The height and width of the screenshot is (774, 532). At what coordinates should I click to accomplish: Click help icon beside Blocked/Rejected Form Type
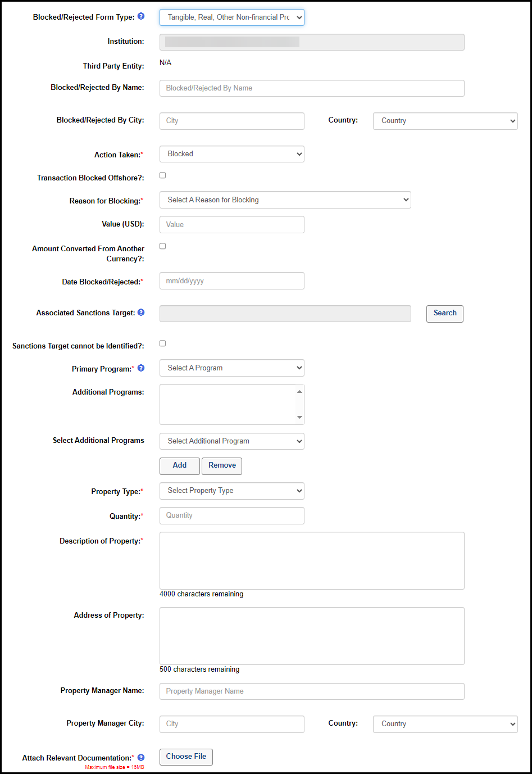coord(141,16)
